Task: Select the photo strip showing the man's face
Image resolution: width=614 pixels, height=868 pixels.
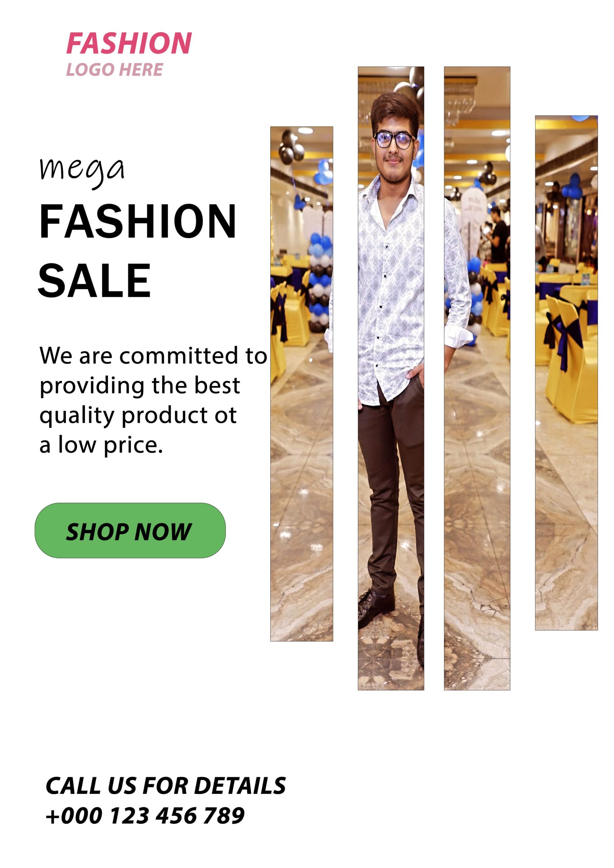Action: pyautogui.click(x=391, y=378)
